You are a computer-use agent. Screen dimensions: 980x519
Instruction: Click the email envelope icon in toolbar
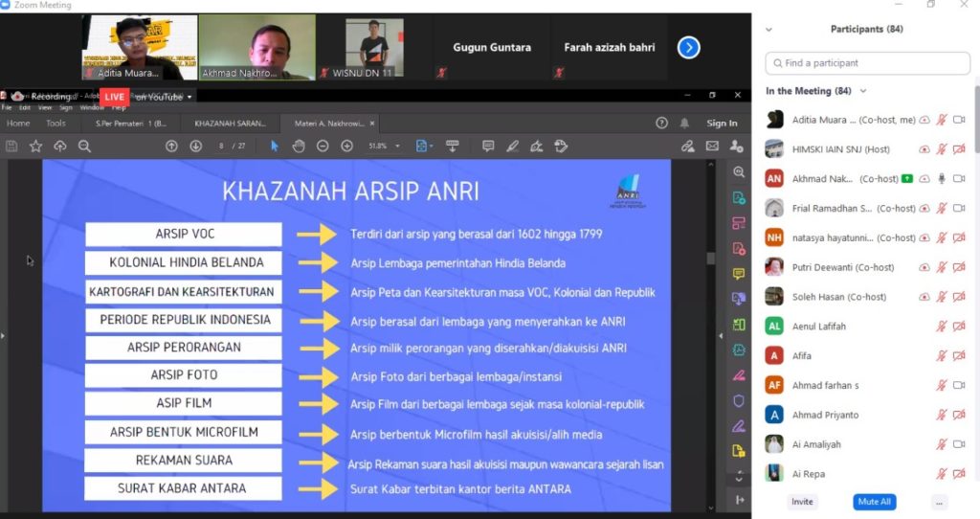click(712, 147)
